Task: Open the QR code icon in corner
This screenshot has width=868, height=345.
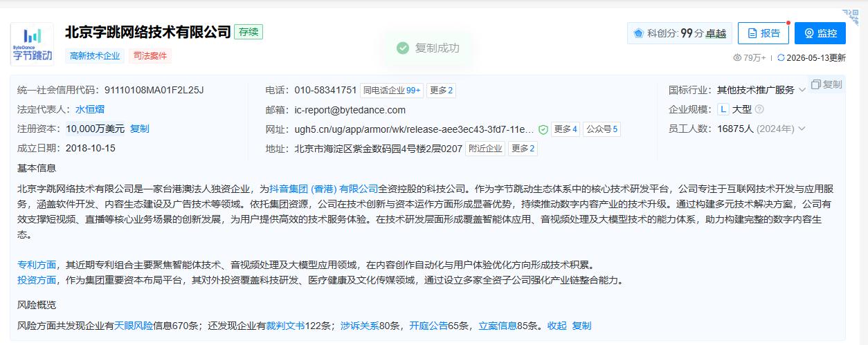Action: point(850,17)
